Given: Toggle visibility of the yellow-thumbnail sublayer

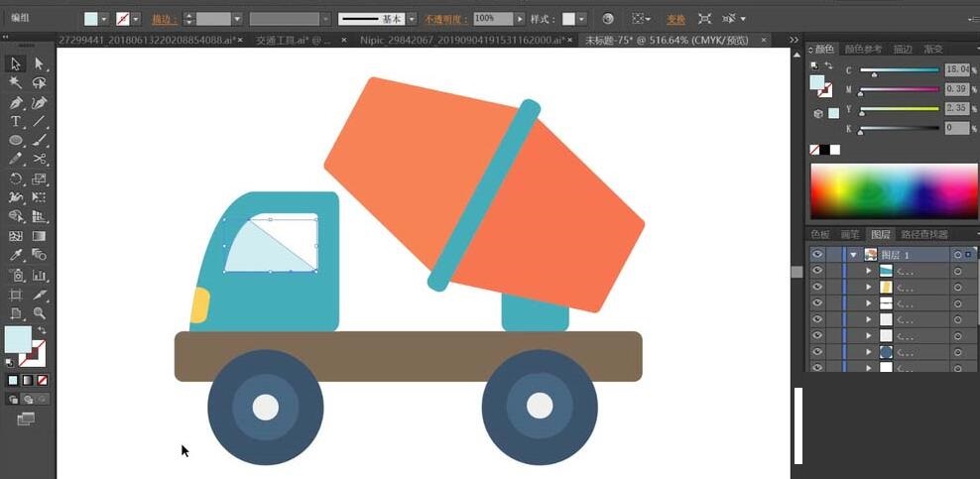Looking at the screenshot, I should [817, 288].
